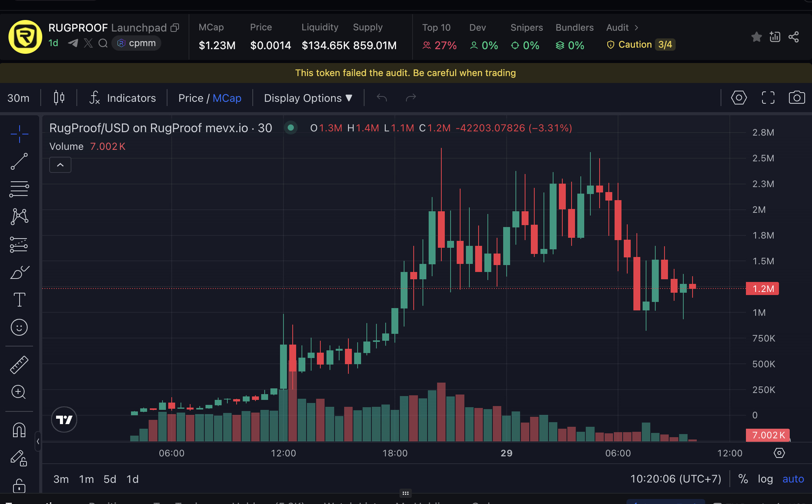
Task: Open chart settings hexagon icon
Action: 739,98
